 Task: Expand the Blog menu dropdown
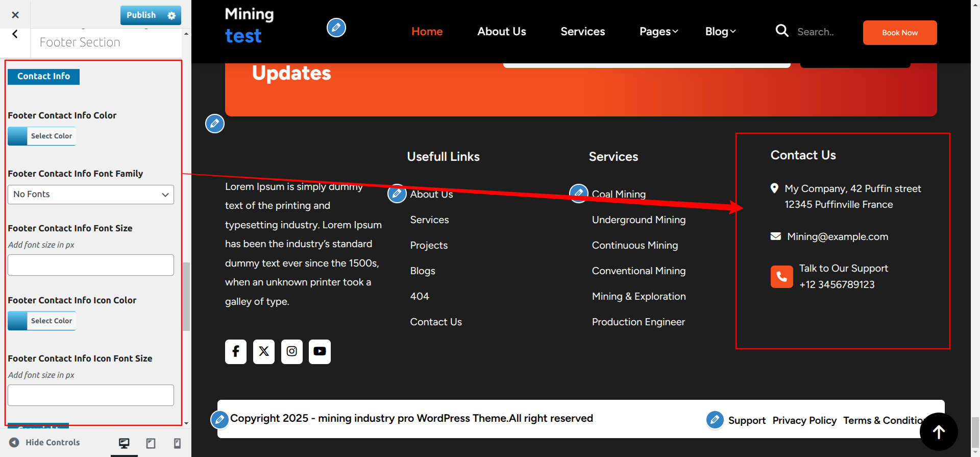(720, 32)
